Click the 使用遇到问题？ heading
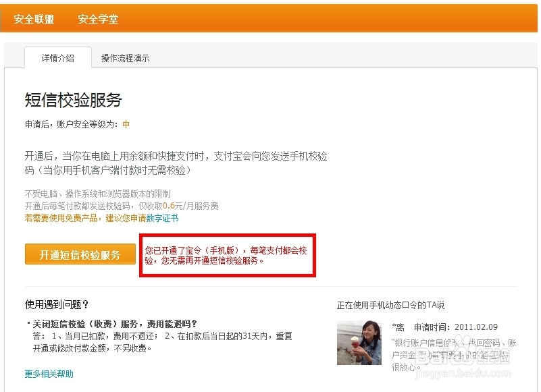The width and height of the screenshot is (541, 392). (x=57, y=304)
